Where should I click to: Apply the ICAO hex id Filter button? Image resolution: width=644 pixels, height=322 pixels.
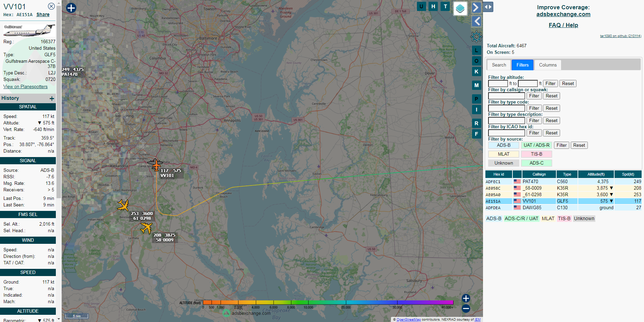point(534,133)
